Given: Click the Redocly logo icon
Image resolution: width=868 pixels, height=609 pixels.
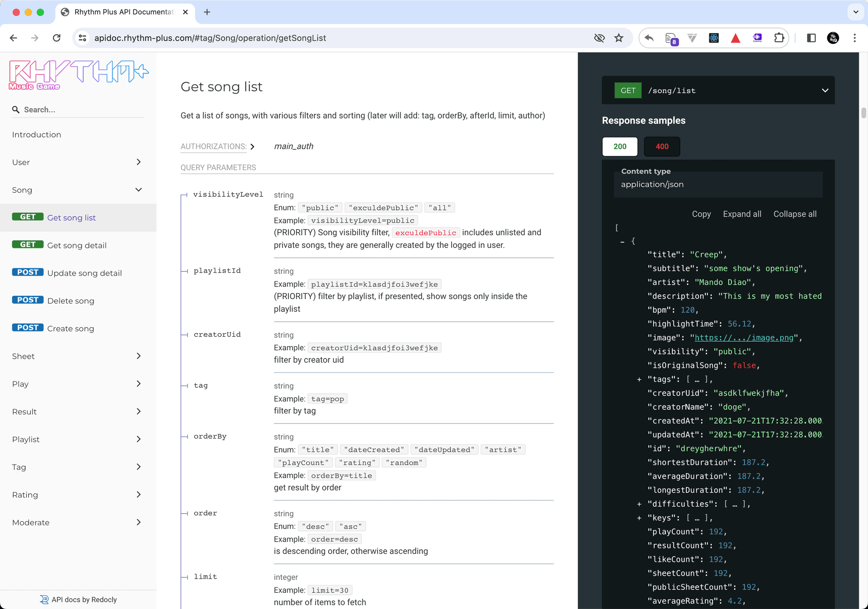Looking at the screenshot, I should [44, 599].
